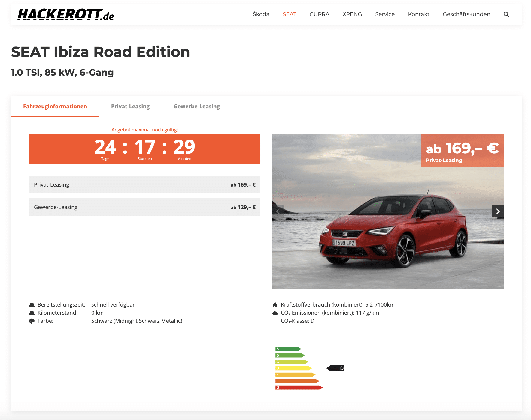This screenshot has width=531, height=420.
Task: Go to next car image arrow
Action: tap(497, 211)
